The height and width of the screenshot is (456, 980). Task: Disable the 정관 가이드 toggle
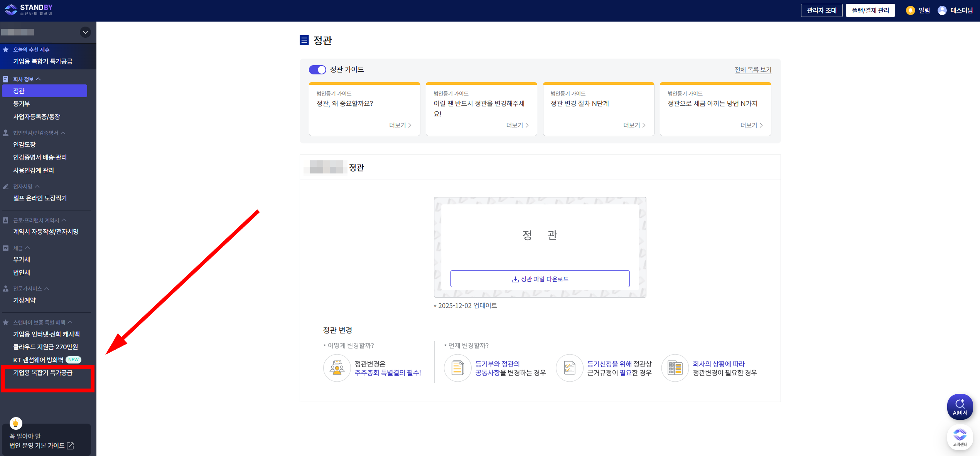point(317,70)
